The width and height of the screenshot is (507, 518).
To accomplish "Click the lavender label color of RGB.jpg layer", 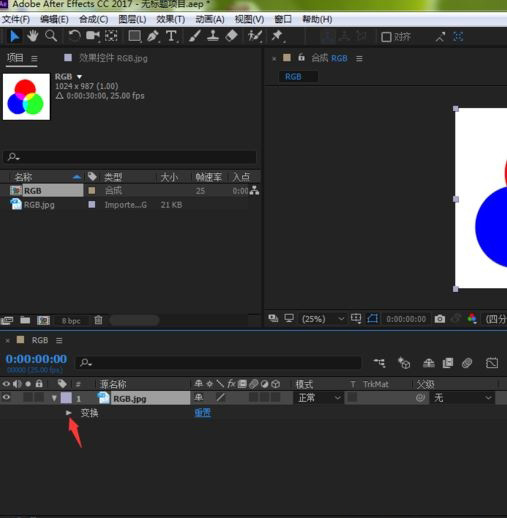I will tap(66, 398).
